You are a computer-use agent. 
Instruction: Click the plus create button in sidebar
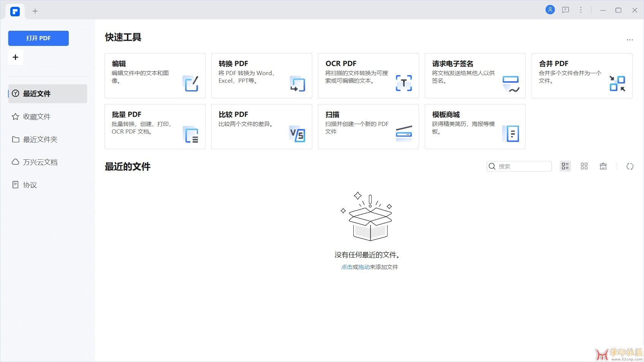pyautogui.click(x=16, y=57)
